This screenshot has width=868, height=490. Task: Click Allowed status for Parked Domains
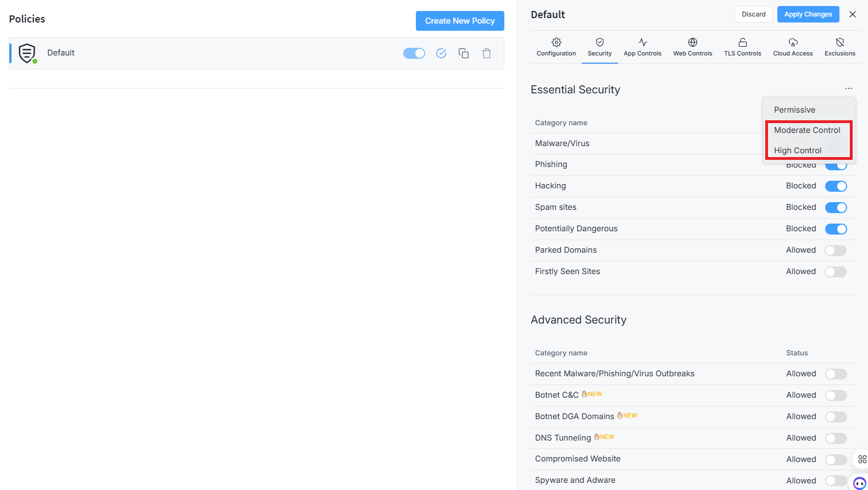click(801, 250)
